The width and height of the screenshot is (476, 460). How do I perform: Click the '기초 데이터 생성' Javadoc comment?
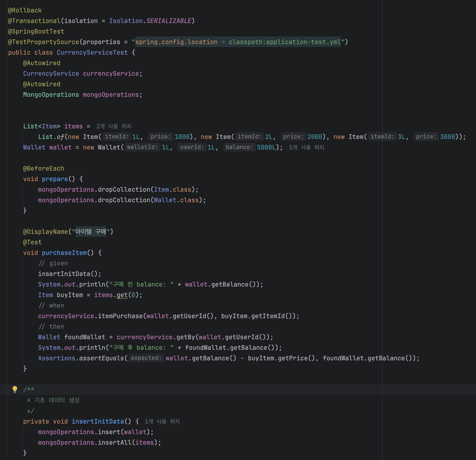pyautogui.click(x=57, y=400)
